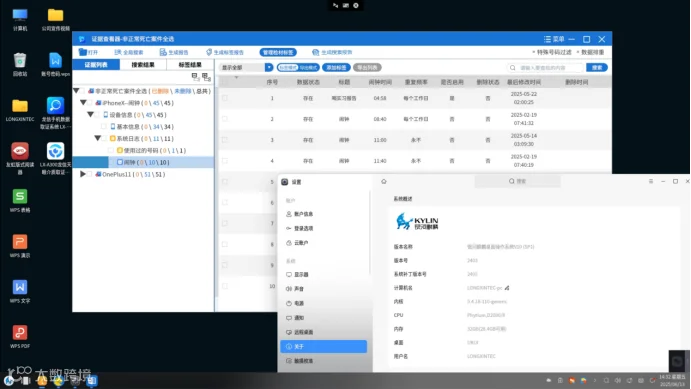The width and height of the screenshot is (691, 389).
Task: Tick the checkbox of table row 4
Action: (x=225, y=161)
